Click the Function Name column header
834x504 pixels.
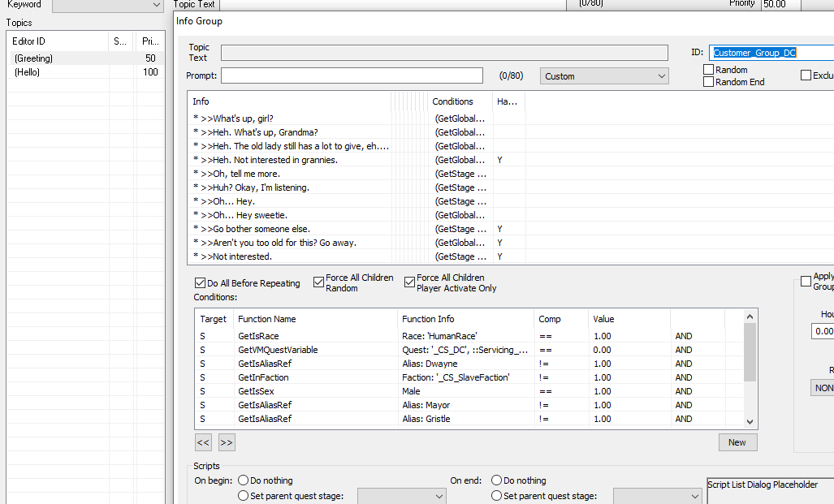click(315, 319)
